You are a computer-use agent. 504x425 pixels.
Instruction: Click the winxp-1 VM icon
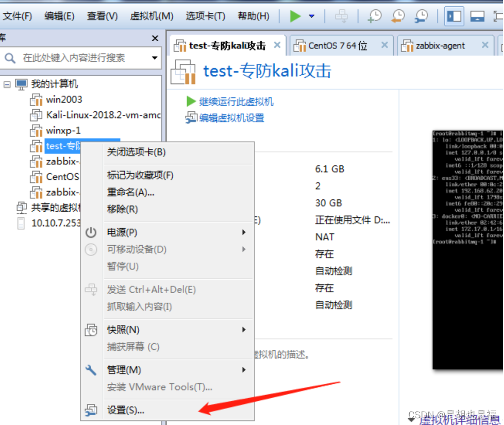(x=36, y=131)
